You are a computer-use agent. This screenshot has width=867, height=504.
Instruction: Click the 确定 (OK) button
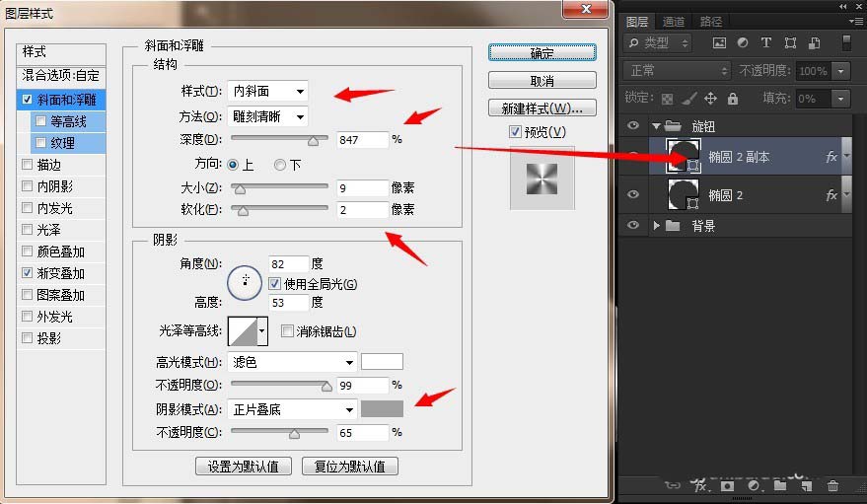[x=542, y=53]
